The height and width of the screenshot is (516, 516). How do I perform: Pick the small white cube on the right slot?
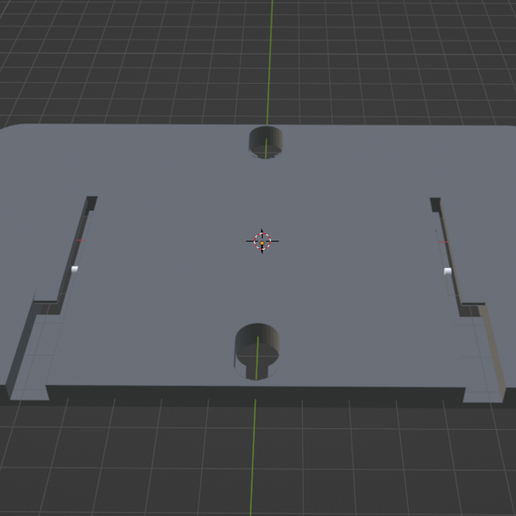point(448,271)
